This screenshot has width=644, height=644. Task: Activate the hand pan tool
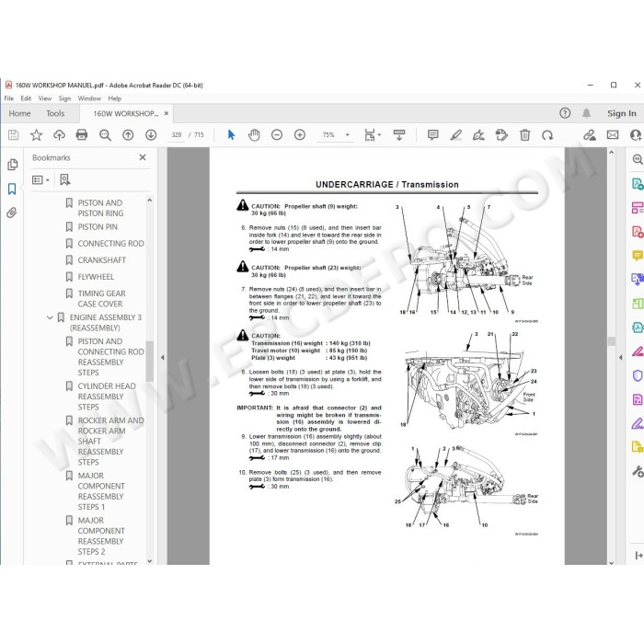click(x=254, y=134)
